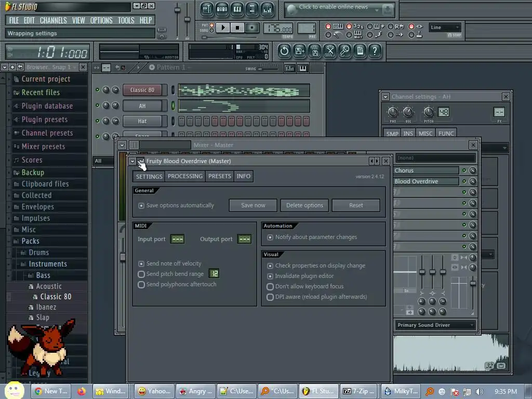Screen dimensions: 532x399
Task: Select the Blood Overdrive effect slot
Action: (x=426, y=181)
